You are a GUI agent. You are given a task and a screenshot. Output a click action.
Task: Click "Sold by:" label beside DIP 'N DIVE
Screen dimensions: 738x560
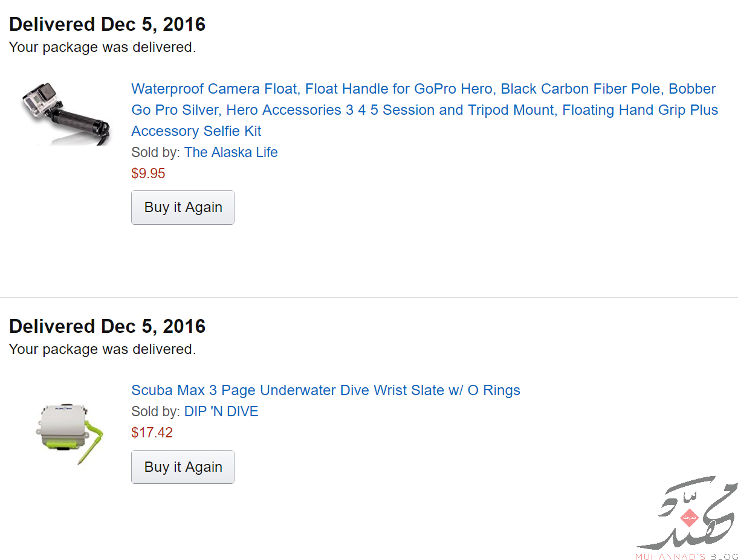point(155,412)
